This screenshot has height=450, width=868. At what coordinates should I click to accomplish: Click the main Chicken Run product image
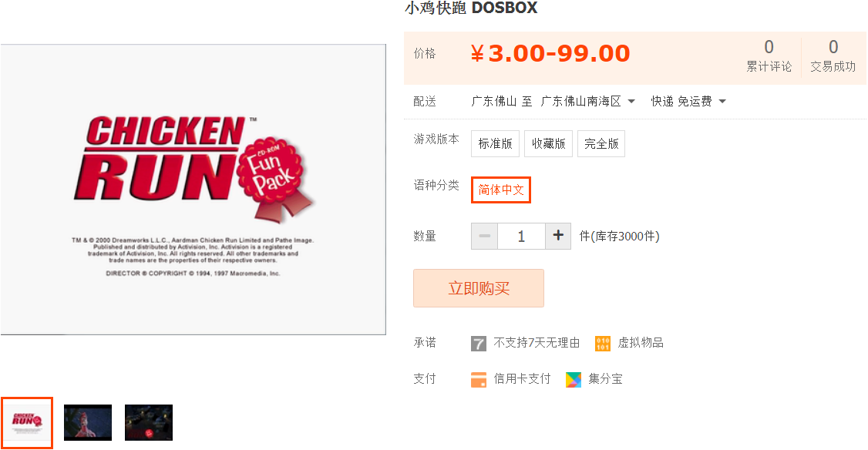[x=193, y=190]
